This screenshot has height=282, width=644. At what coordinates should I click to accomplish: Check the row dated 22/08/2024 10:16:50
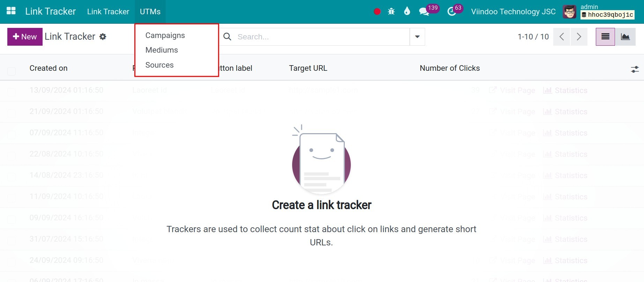coord(12,156)
